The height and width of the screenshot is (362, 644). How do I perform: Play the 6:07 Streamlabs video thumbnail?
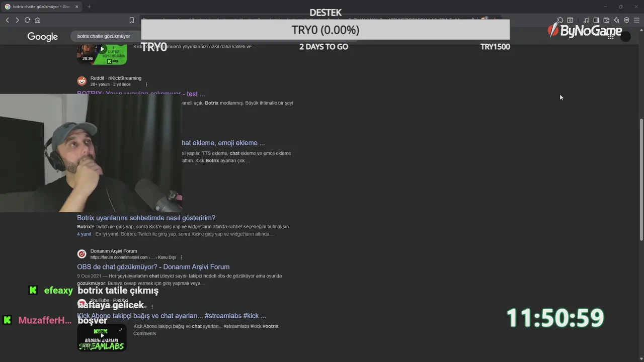point(102,337)
